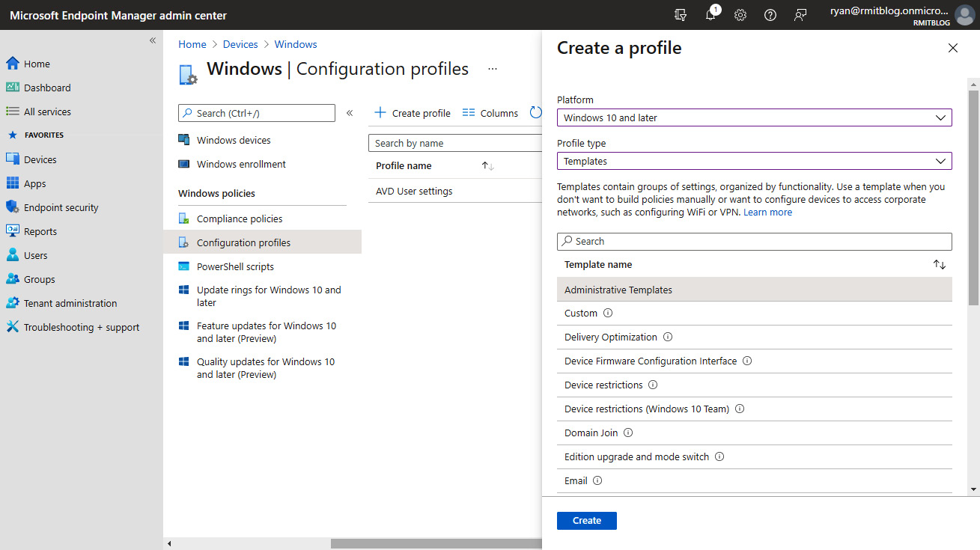
Task: Click the horizontal scrollbar left arrow
Action: coord(169,544)
